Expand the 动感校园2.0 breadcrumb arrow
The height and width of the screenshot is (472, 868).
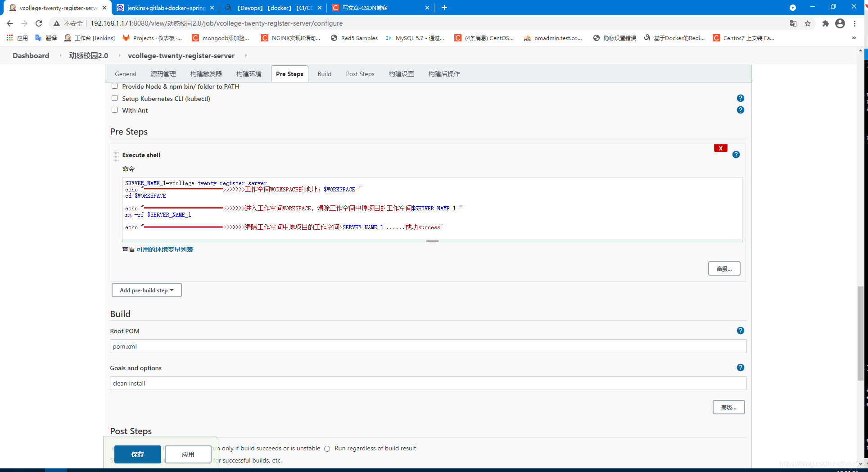pos(119,55)
